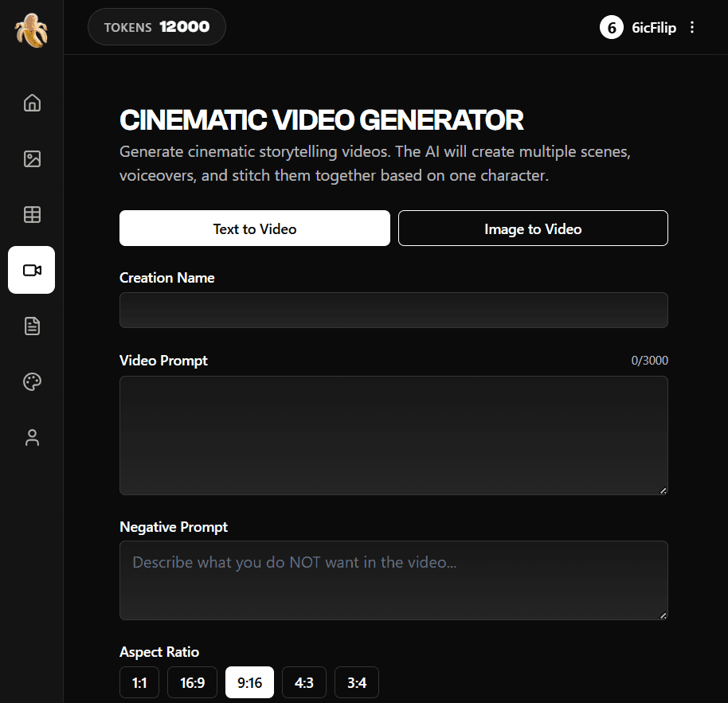
Task: Choose the 4:3 aspect ratio
Action: [x=303, y=682]
